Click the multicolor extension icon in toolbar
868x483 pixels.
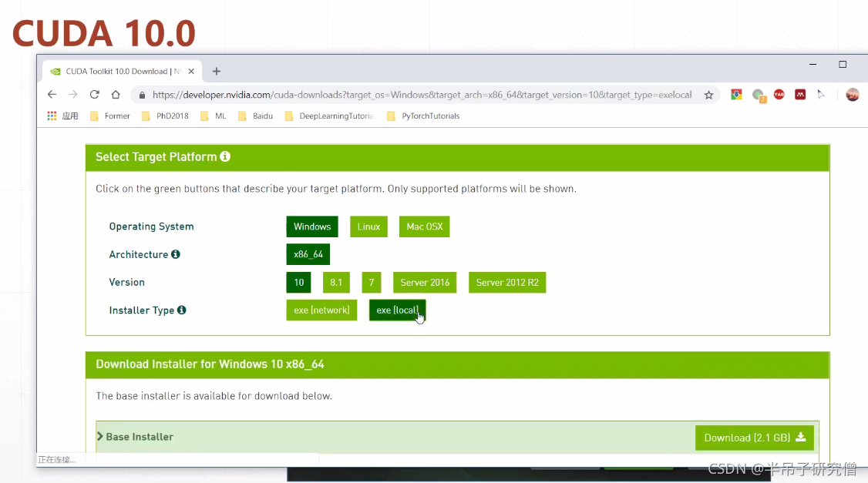[736, 95]
